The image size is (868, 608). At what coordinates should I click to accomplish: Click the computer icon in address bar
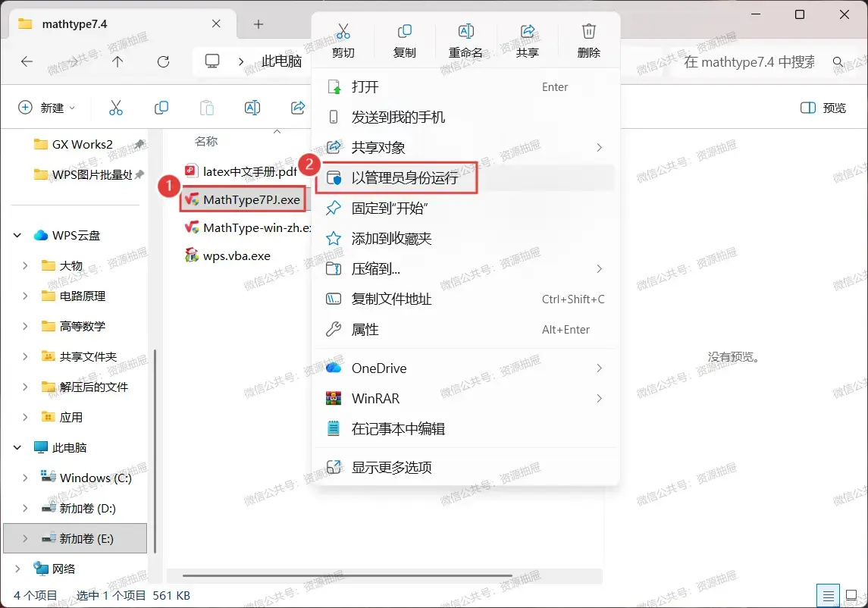tap(212, 61)
